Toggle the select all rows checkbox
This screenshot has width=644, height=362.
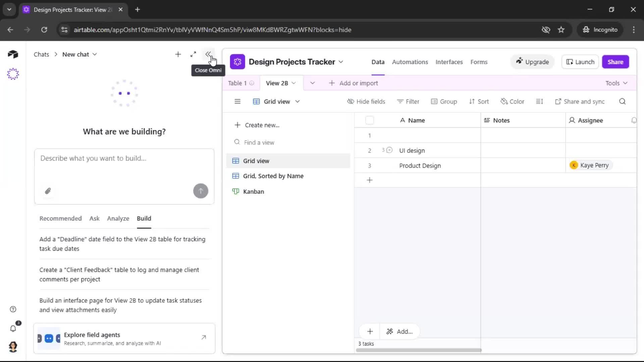[x=369, y=120]
